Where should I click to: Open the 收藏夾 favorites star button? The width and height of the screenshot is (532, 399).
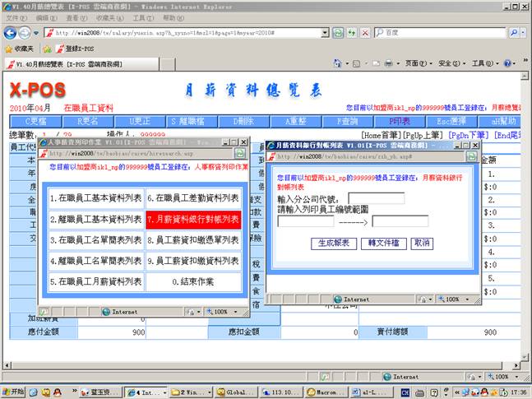pos(18,49)
